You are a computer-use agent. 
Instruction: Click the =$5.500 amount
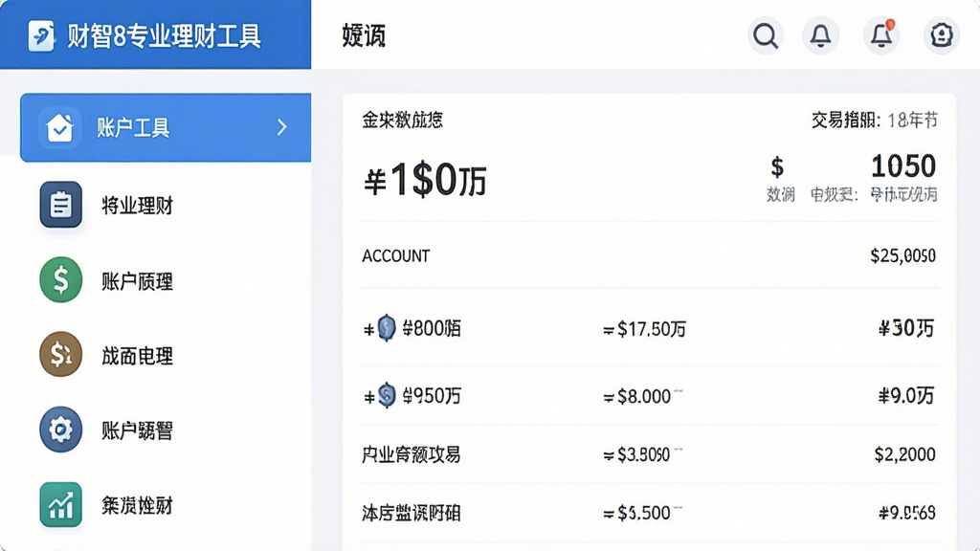click(636, 513)
